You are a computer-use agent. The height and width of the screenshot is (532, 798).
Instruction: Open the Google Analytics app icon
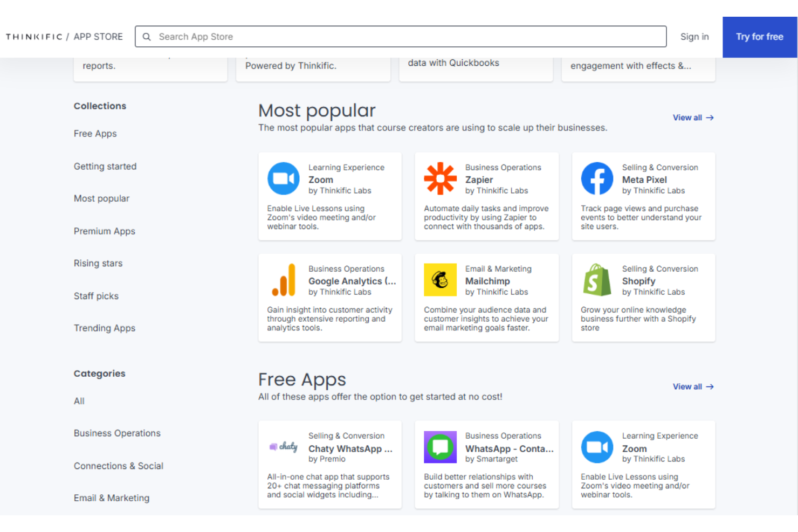pyautogui.click(x=283, y=280)
